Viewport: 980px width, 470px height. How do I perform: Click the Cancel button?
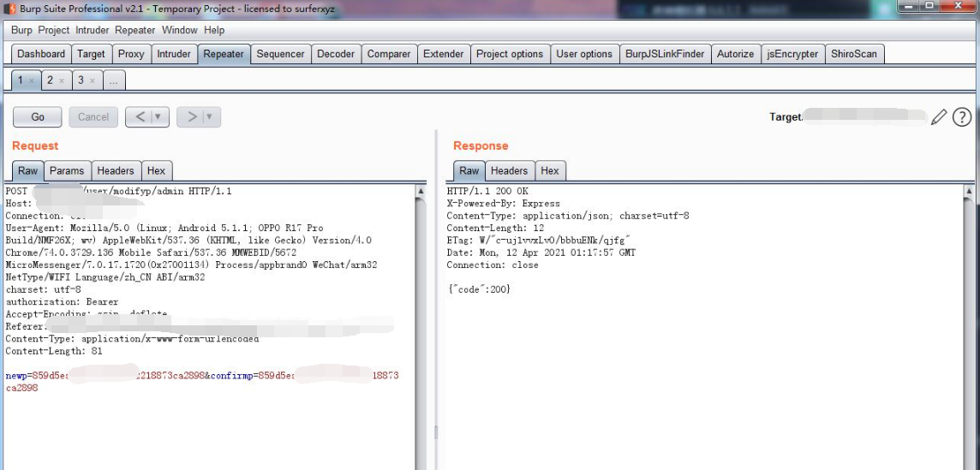coord(93,117)
